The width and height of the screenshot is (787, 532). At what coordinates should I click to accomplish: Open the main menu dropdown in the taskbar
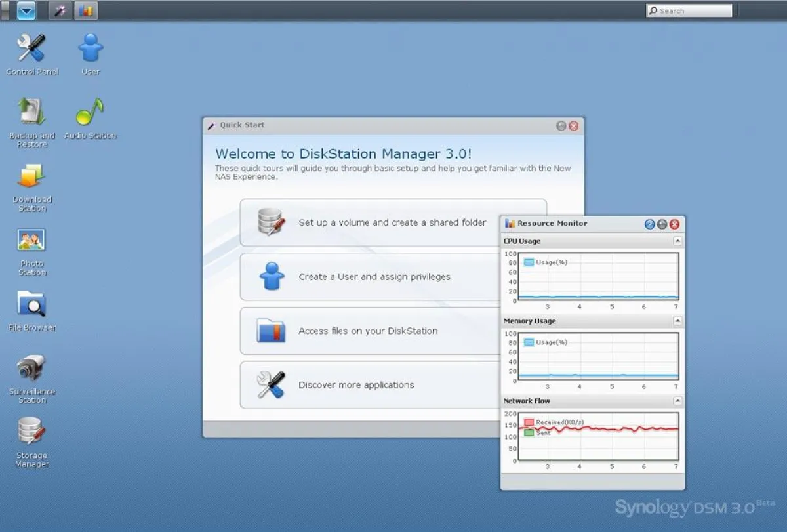[26, 10]
